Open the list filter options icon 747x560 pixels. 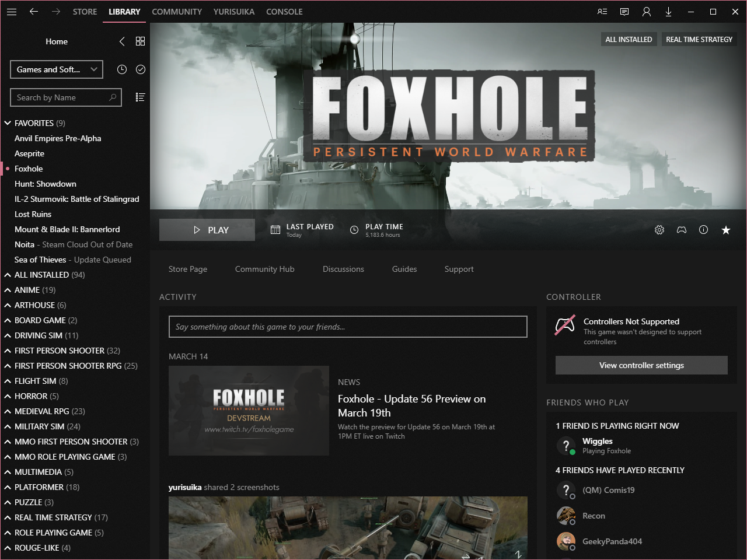(140, 97)
